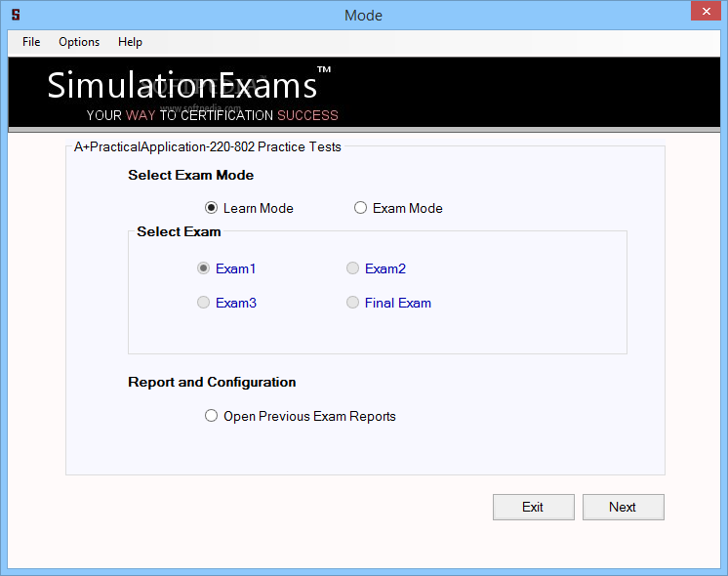Choose the Exam1 option
Screen dimensions: 728x576
click(x=226, y=268)
